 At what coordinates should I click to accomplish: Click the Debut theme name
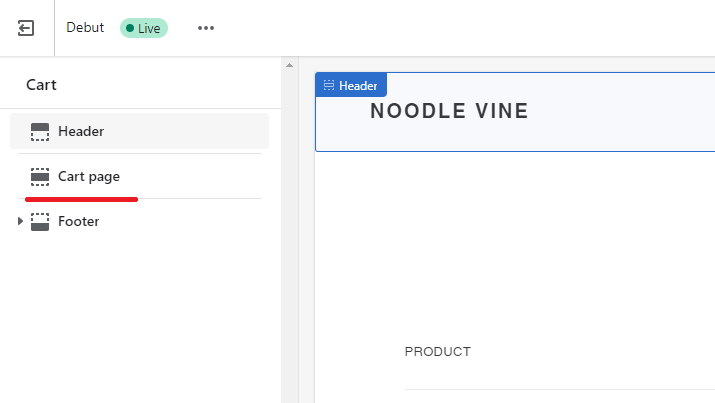(x=85, y=27)
